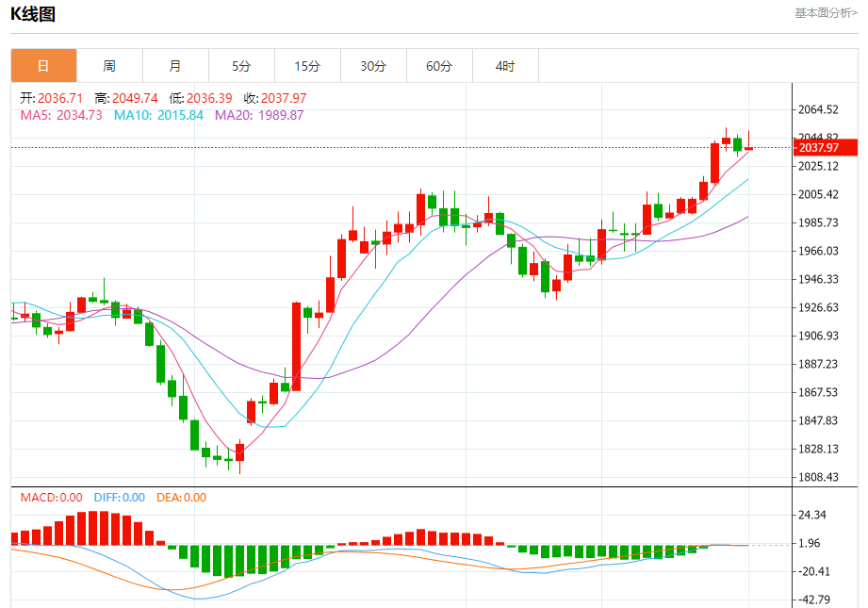
Task: Click the MA20: 1989.87 label
Action: pos(259,115)
